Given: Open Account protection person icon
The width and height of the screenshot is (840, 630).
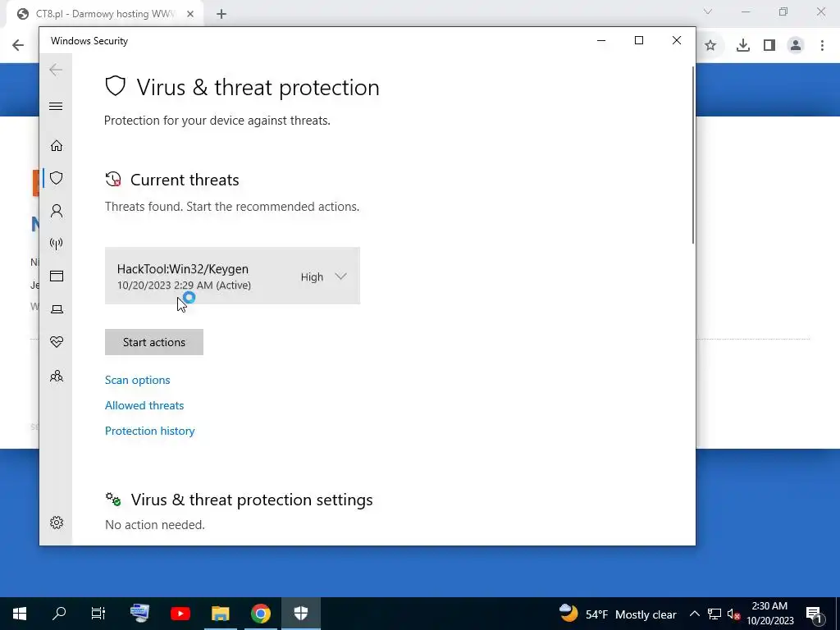Looking at the screenshot, I should pos(57,211).
